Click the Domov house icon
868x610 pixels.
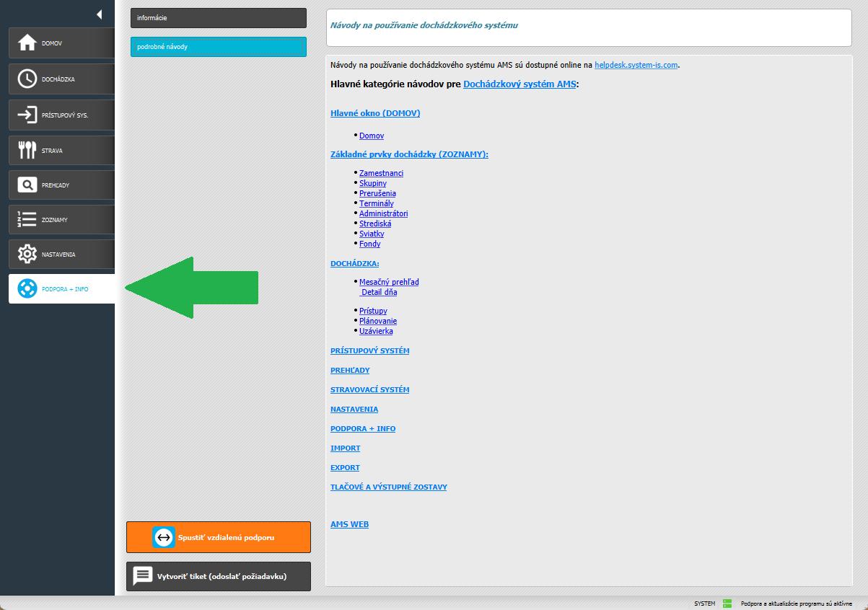(x=27, y=43)
